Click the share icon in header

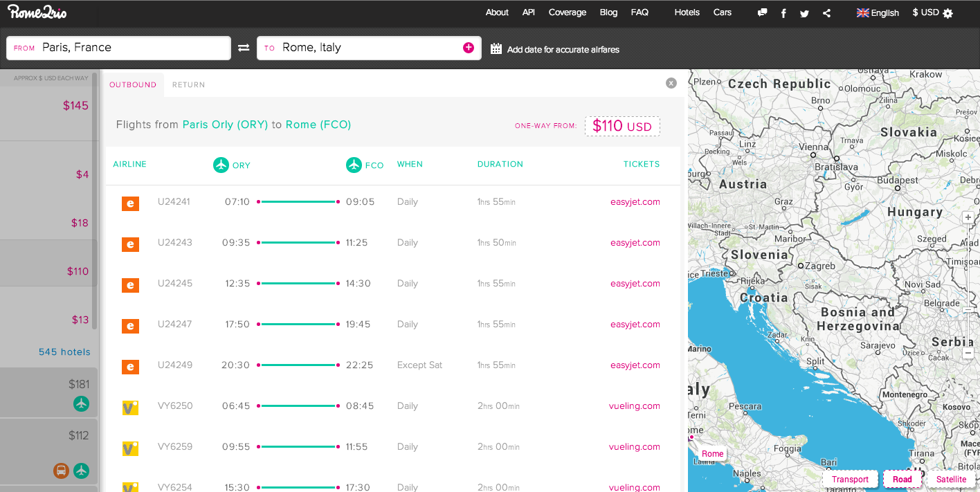[x=826, y=13]
